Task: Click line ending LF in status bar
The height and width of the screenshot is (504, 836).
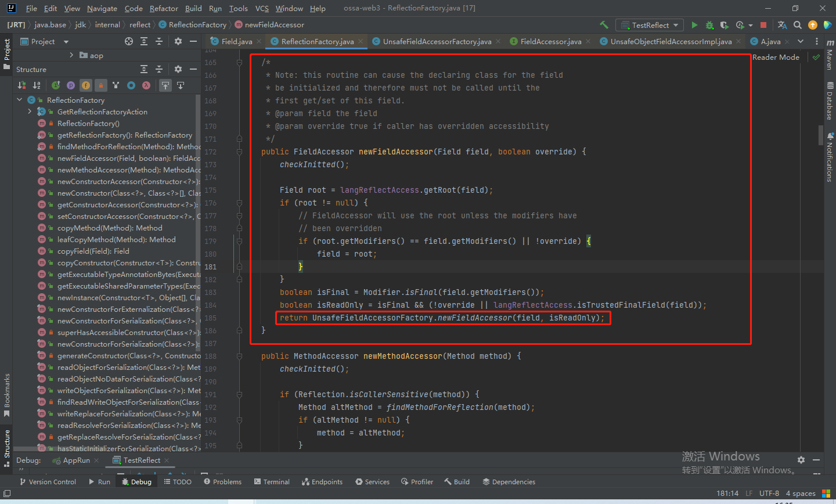Action: [x=749, y=493]
